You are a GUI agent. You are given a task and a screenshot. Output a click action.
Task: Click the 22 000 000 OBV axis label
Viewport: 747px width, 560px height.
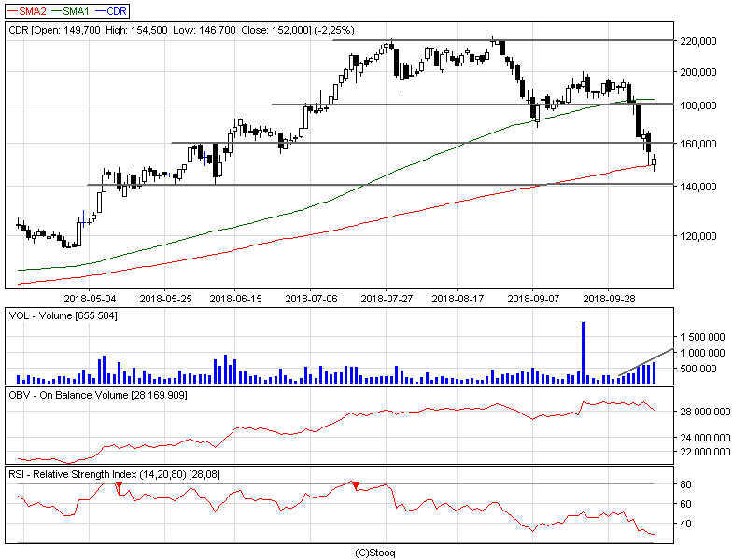(705, 452)
